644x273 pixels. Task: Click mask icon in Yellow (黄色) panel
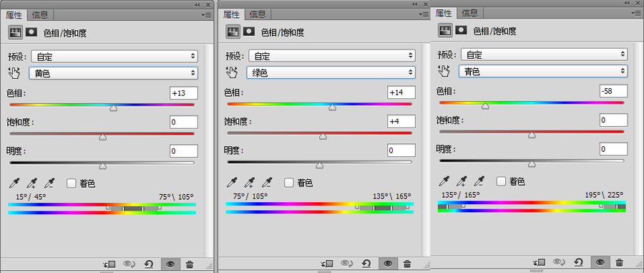pos(31,32)
